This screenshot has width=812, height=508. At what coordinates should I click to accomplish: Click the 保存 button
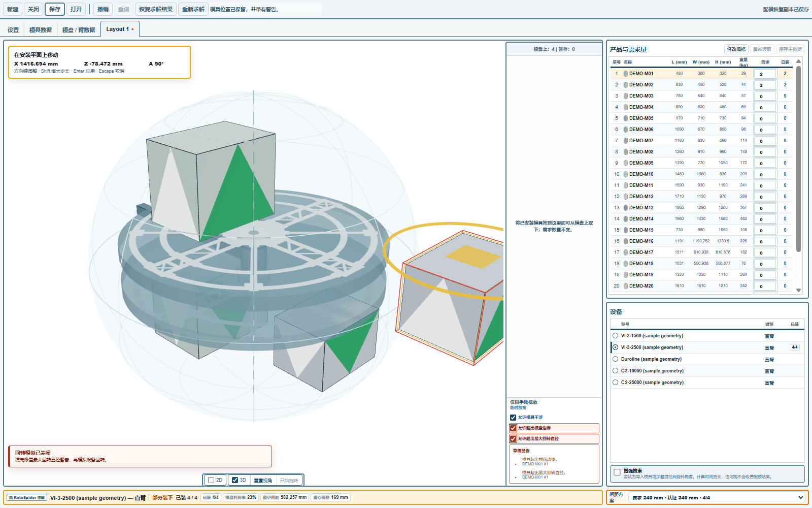(55, 9)
